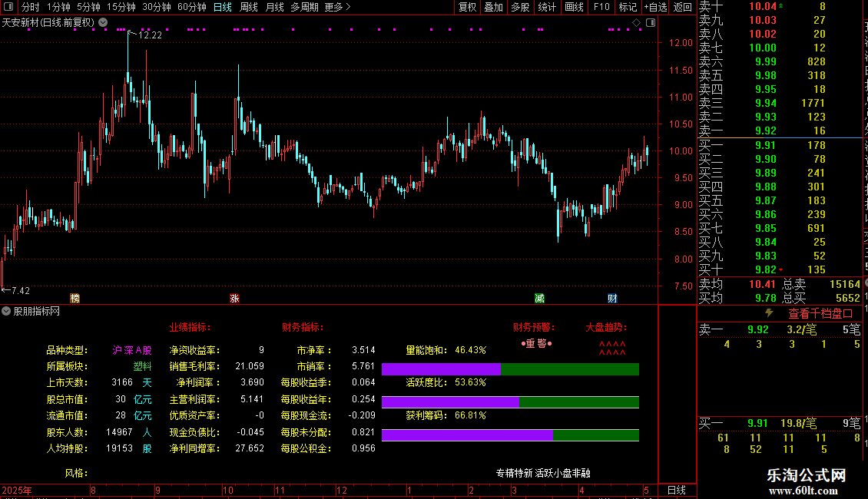Screen dimensions: 868x499
Task: Open F10 company info
Action: click(x=601, y=7)
